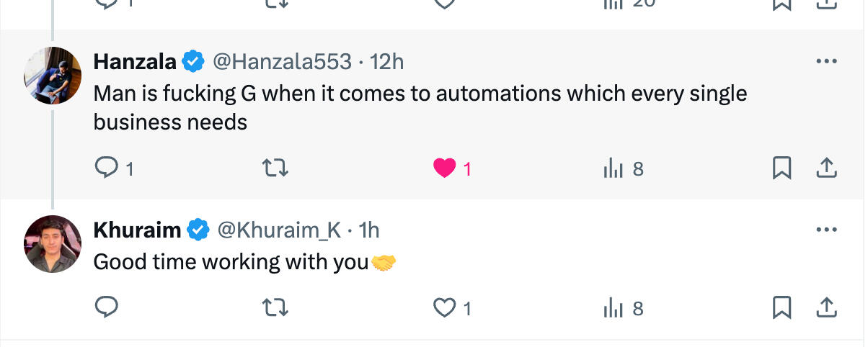
Task: Unlike Hanzala's tweet with pink heart
Action: pyautogui.click(x=445, y=168)
